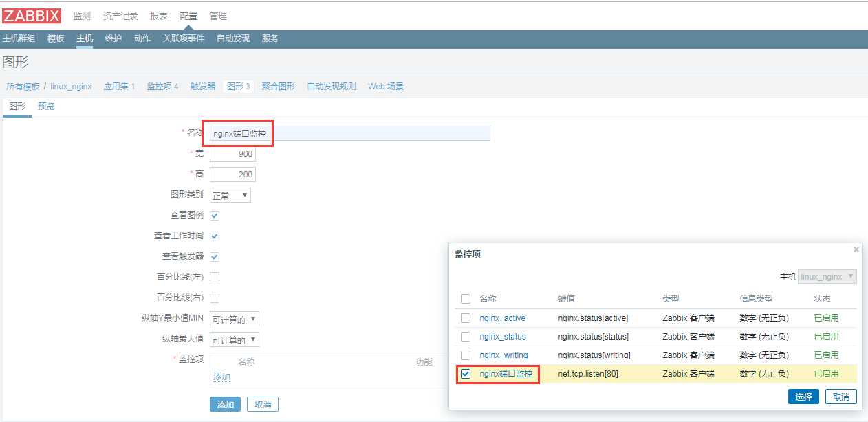Enable the 百分比线(右) checkbox
The height and width of the screenshot is (422, 868).
point(215,298)
